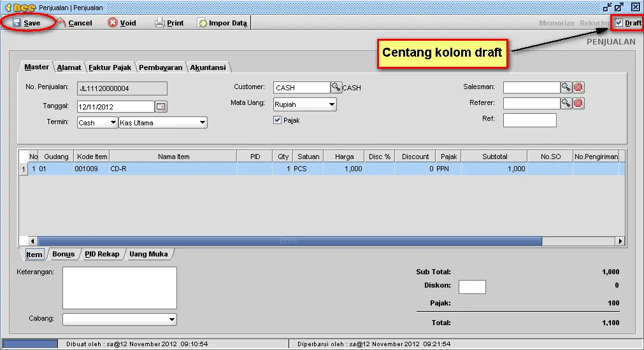
Task: Click the Bee logo icon
Action: coord(20,8)
